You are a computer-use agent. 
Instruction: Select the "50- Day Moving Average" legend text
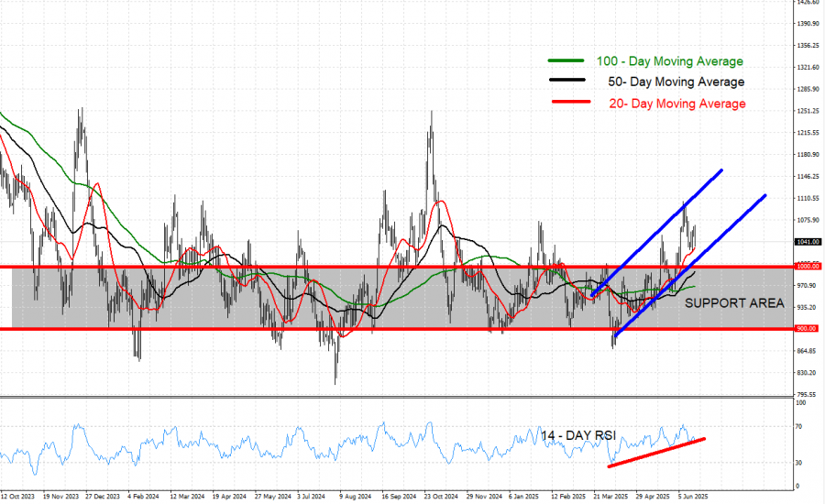pos(676,82)
